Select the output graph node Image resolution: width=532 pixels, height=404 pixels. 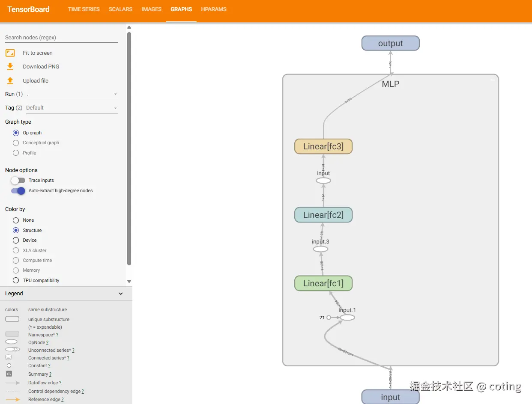coord(391,43)
